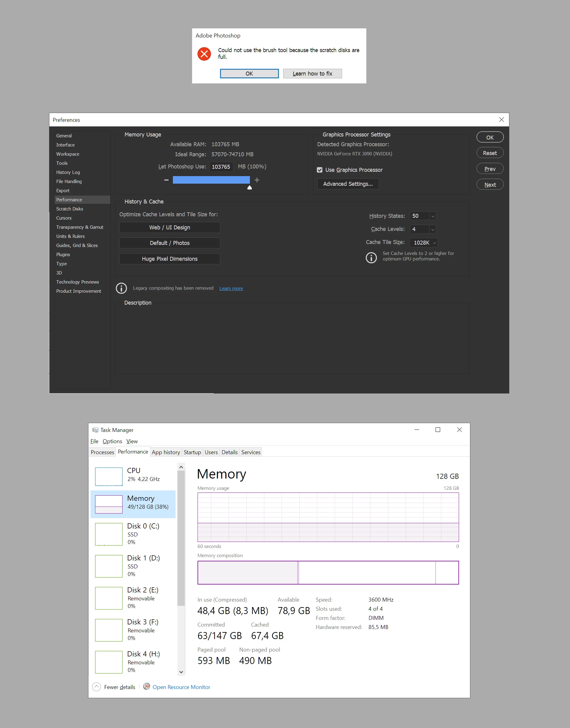570x728 pixels.
Task: Collapse view with Fewer details
Action: (x=114, y=687)
